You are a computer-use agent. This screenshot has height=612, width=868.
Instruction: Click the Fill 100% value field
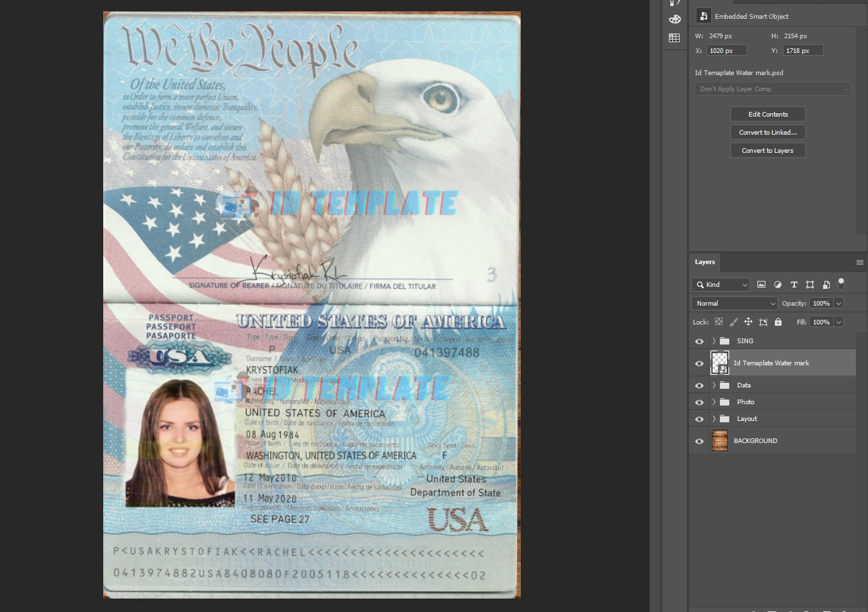[x=821, y=322]
